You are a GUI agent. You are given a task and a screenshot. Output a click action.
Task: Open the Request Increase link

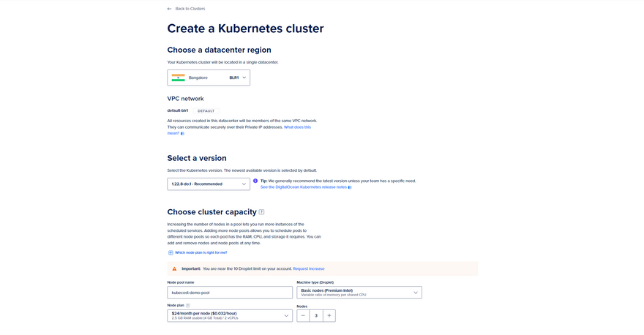pyautogui.click(x=308, y=268)
